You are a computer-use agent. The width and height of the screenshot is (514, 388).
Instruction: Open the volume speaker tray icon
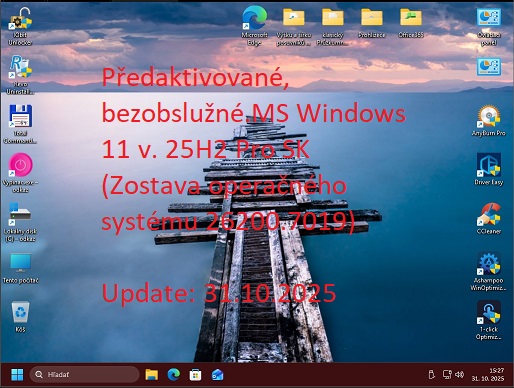pyautogui.click(x=460, y=375)
